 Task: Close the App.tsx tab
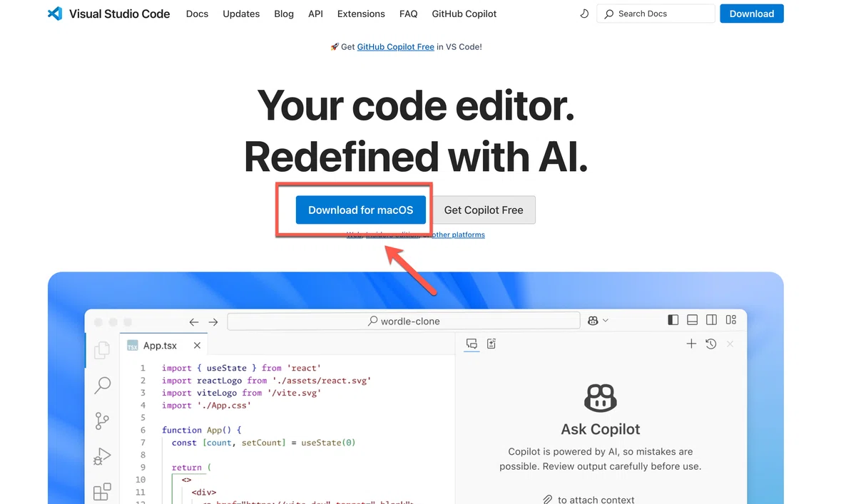pyautogui.click(x=197, y=345)
